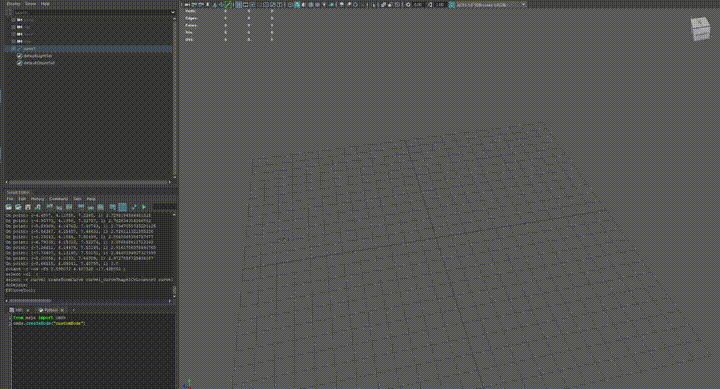Image resolution: width=720 pixels, height=389 pixels.
Task: Expand the top camera node
Action: [13, 27]
